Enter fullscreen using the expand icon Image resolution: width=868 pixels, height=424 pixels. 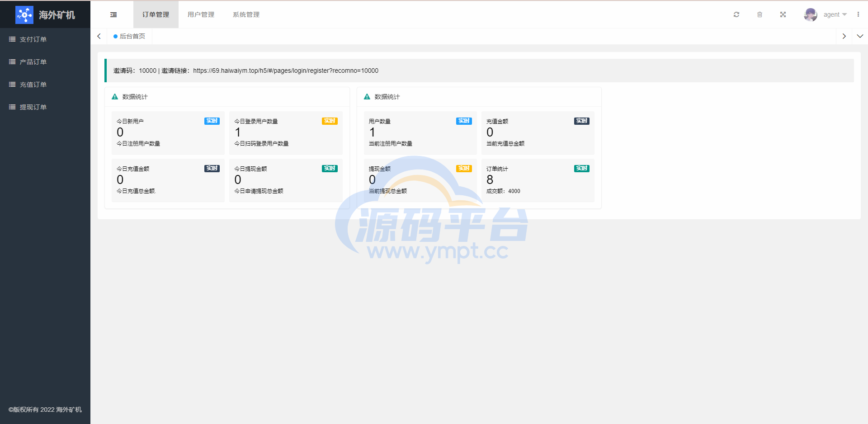click(x=783, y=14)
